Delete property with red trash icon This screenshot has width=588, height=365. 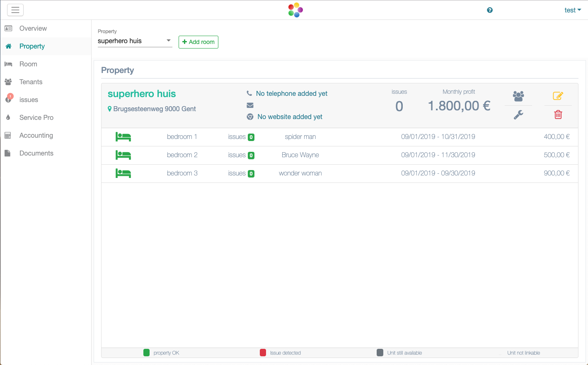tap(558, 114)
